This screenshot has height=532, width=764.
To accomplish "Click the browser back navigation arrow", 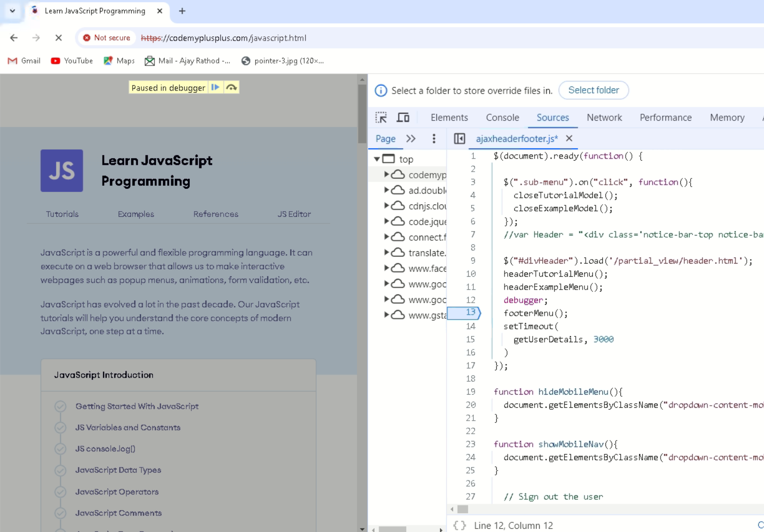I will point(13,37).
